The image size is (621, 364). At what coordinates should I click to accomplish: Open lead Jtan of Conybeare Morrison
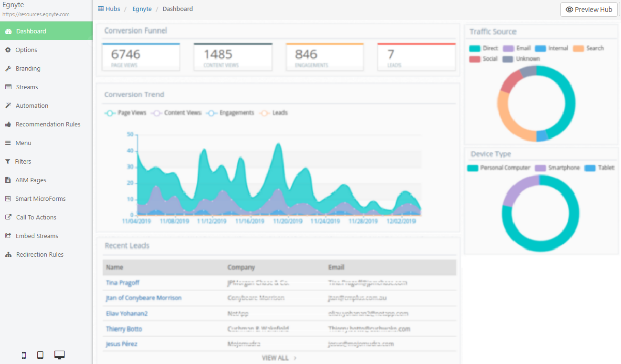tap(144, 298)
